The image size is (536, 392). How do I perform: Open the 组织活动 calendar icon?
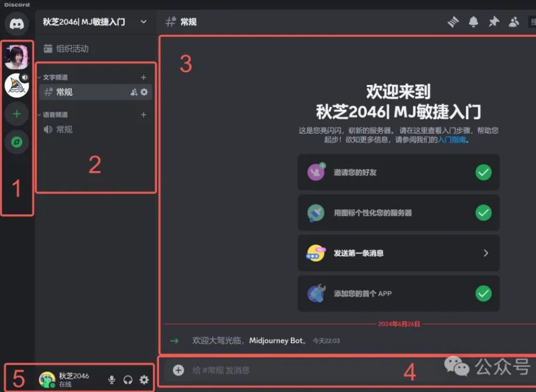tap(48, 49)
